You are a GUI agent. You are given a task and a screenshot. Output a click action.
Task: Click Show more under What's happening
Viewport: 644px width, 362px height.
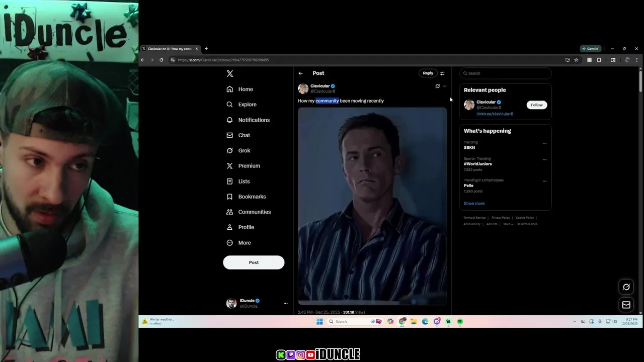coord(474,204)
